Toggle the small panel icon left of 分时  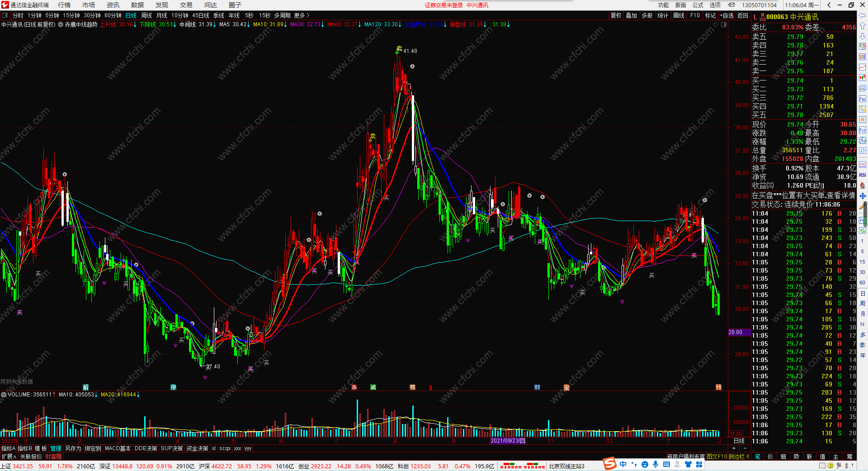coord(5,15)
